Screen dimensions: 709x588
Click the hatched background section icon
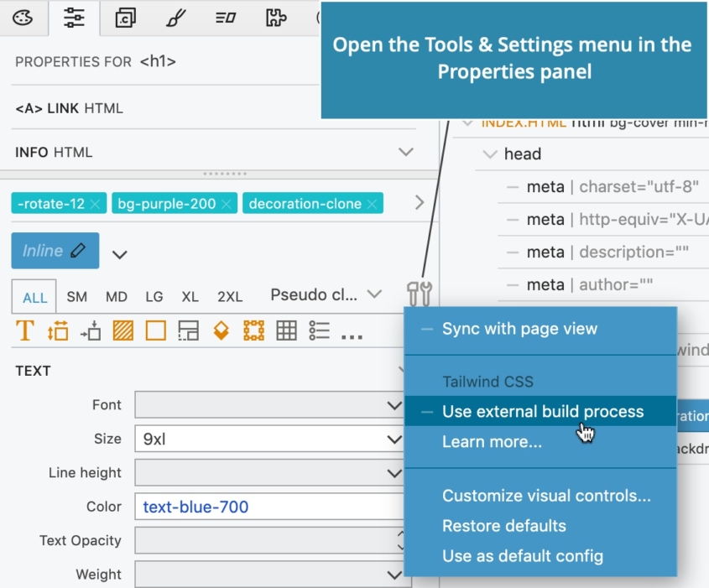click(123, 330)
